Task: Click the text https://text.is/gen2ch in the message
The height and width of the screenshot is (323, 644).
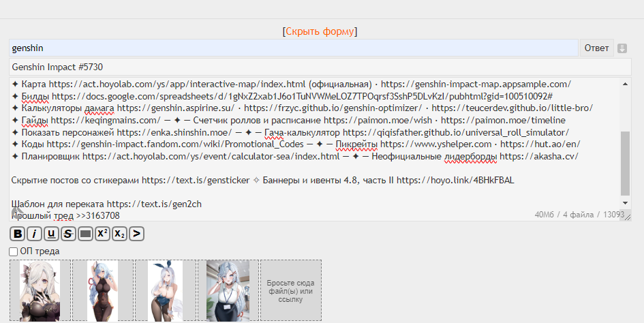Action: click(154, 204)
